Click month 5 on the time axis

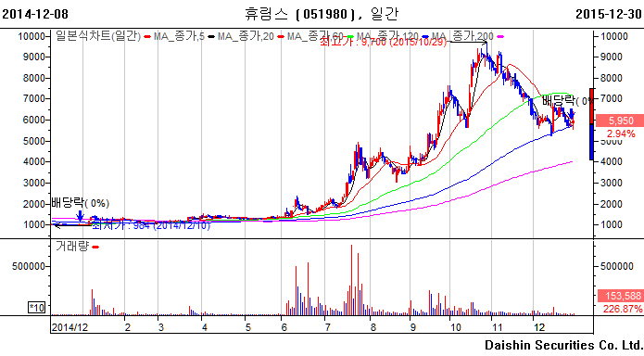point(248,327)
